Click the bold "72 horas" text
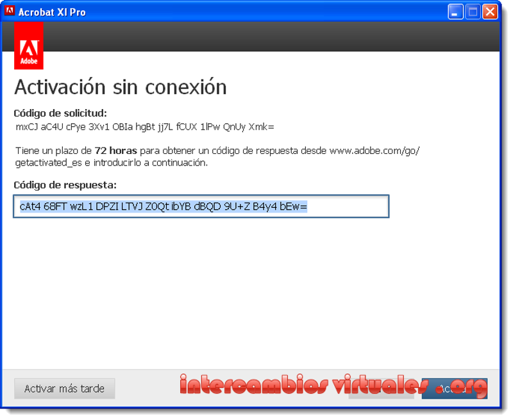The image size is (513, 420). pos(115,151)
